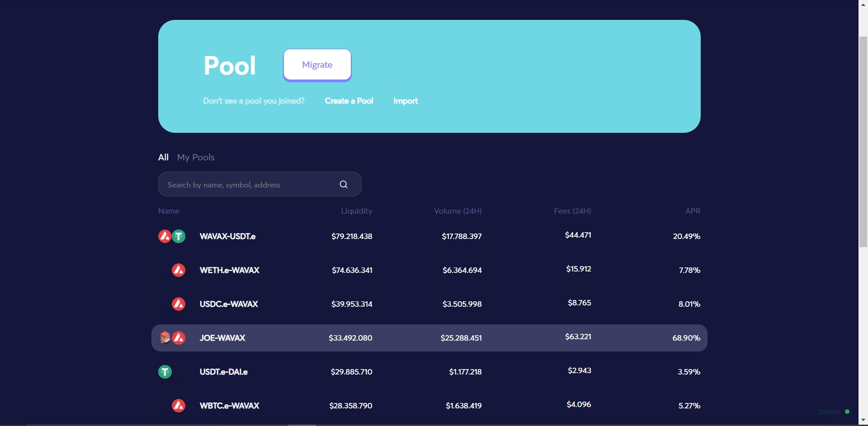Click liquidity value $79.218.438
The height and width of the screenshot is (426, 868).
pos(352,236)
